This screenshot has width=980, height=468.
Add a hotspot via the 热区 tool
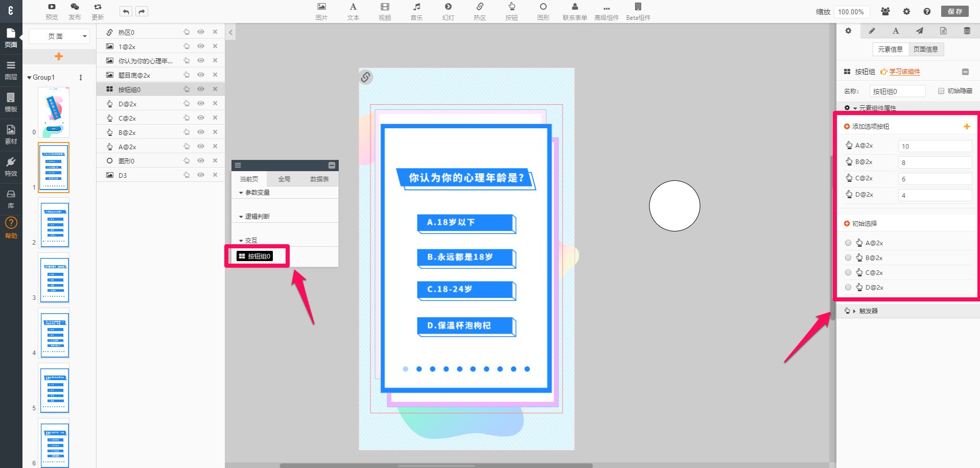(x=480, y=11)
